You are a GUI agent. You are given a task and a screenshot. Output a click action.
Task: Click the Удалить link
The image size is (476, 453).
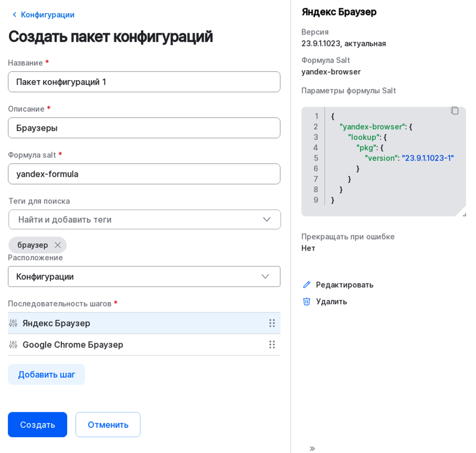coord(331,301)
